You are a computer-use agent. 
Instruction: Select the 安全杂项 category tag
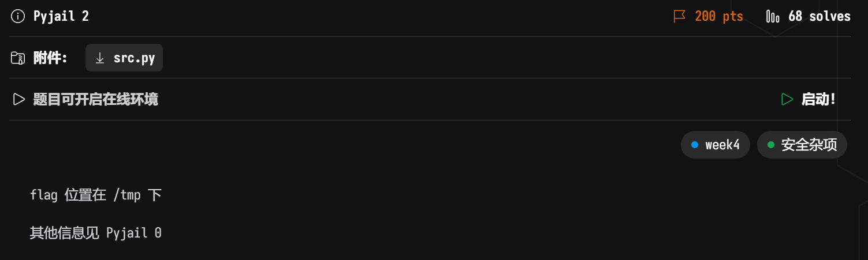pyautogui.click(x=809, y=145)
